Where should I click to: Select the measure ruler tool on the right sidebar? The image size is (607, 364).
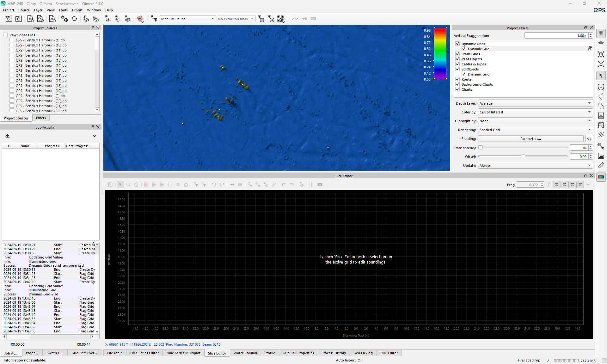pos(602,165)
